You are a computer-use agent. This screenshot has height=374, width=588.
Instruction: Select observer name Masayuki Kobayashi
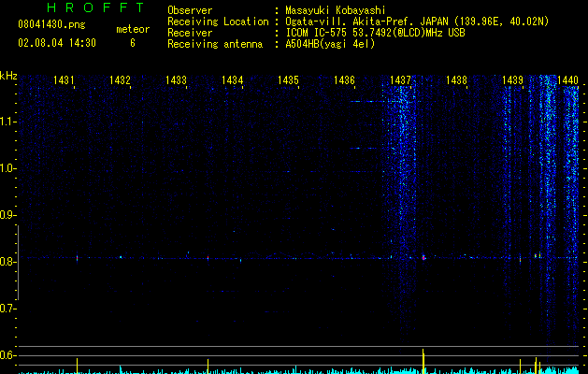[336, 10]
